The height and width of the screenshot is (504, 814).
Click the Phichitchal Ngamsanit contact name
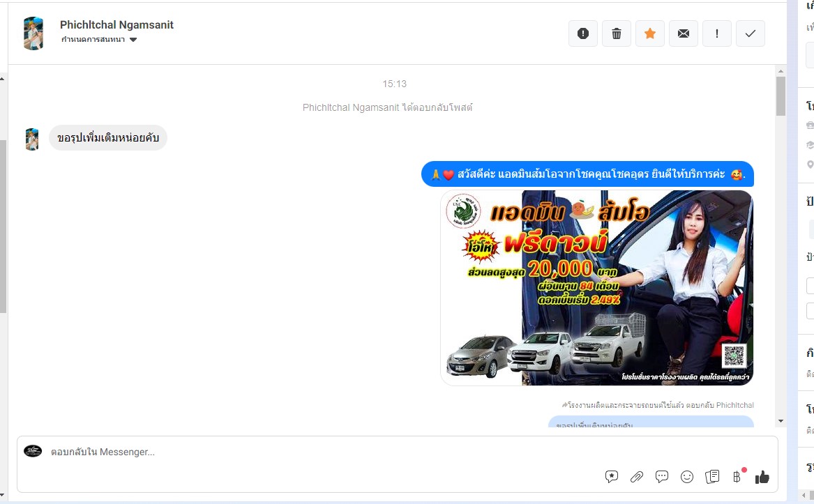point(116,25)
